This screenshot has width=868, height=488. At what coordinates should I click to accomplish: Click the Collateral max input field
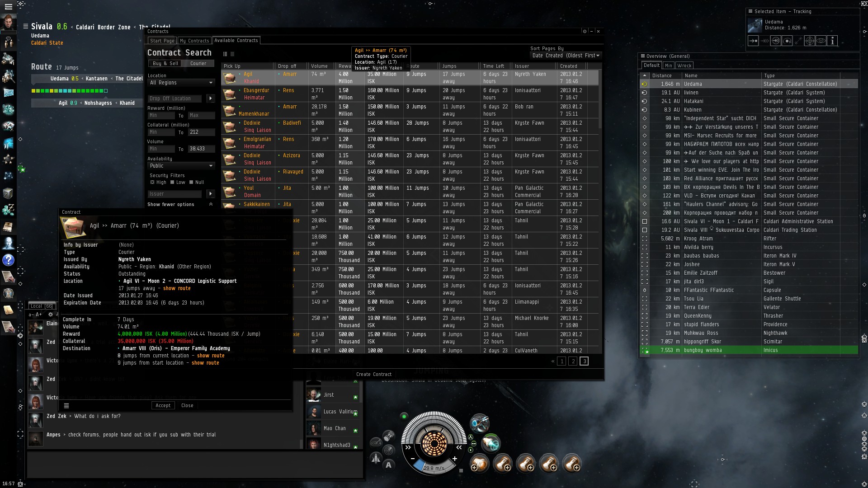click(201, 132)
